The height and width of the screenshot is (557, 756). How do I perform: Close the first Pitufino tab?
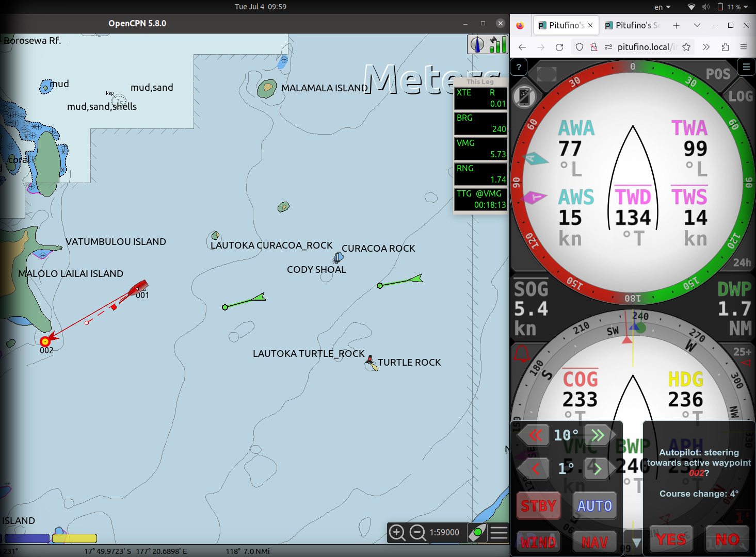(590, 25)
